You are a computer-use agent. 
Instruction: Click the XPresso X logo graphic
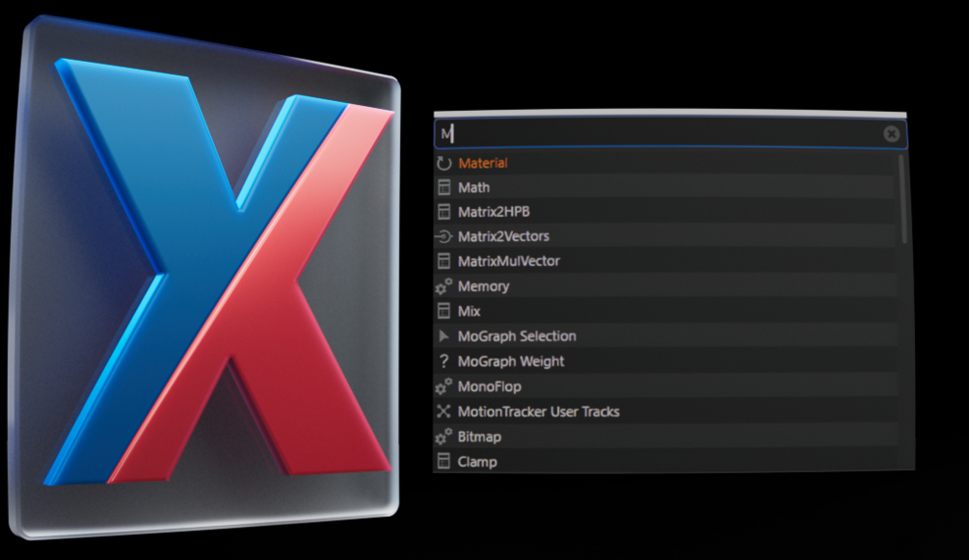204,279
